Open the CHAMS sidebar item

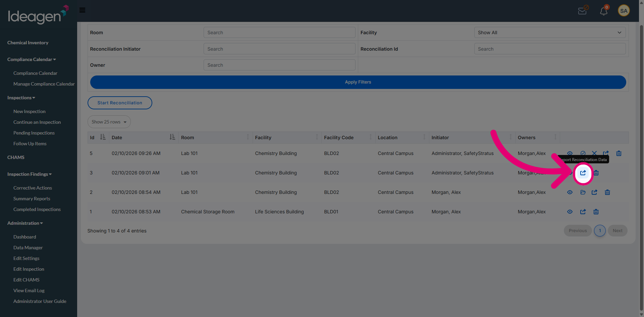point(16,157)
